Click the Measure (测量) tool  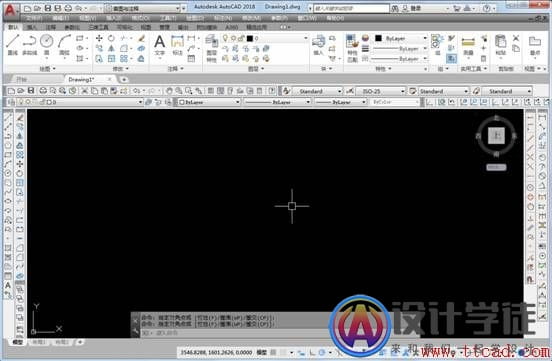click(x=468, y=45)
